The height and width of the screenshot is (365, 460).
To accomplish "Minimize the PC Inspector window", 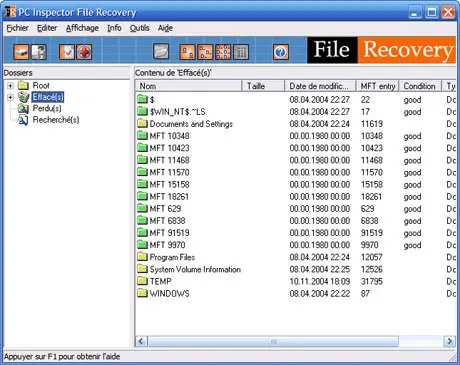I will click(x=415, y=12).
